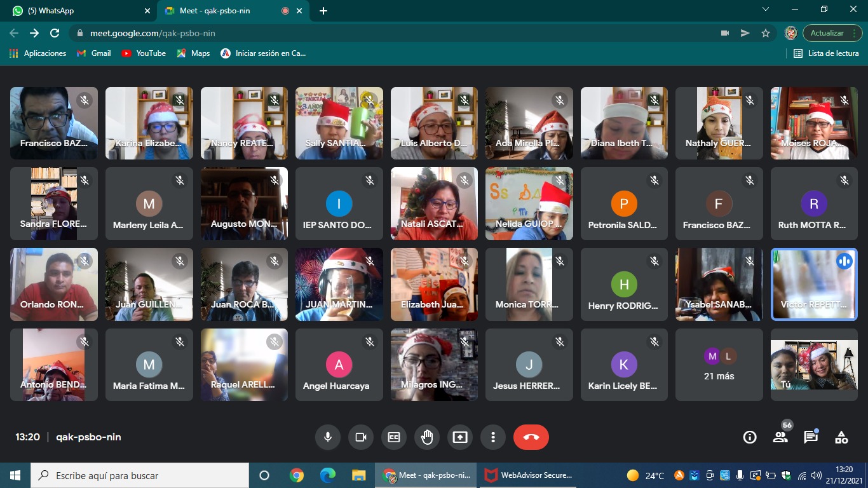868x488 pixels.
Task: Click the Windows search box
Action: coord(140,475)
